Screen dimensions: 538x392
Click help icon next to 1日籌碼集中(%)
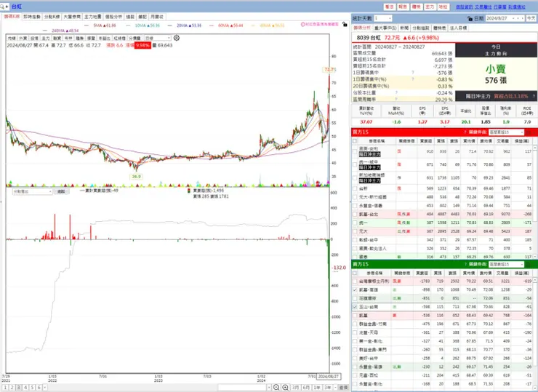click(x=413, y=79)
